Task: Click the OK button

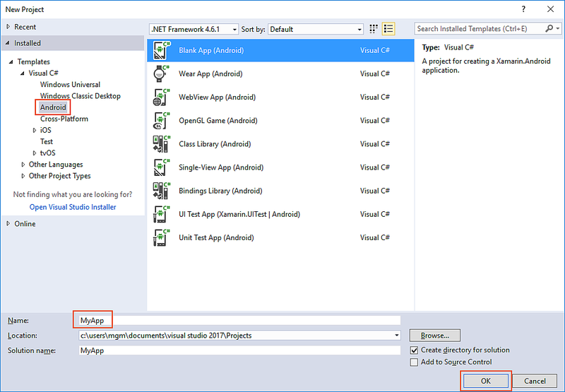Action: 486,381
